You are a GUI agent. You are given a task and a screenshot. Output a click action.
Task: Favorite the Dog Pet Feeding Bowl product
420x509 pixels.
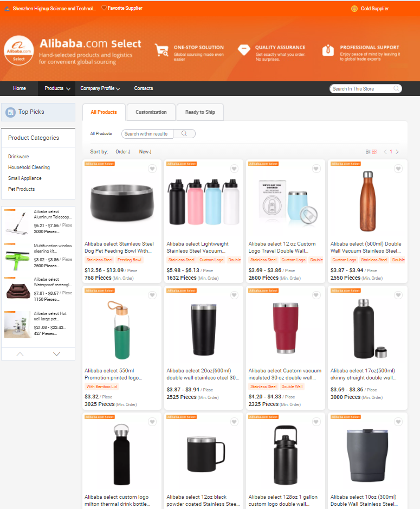[x=152, y=169]
